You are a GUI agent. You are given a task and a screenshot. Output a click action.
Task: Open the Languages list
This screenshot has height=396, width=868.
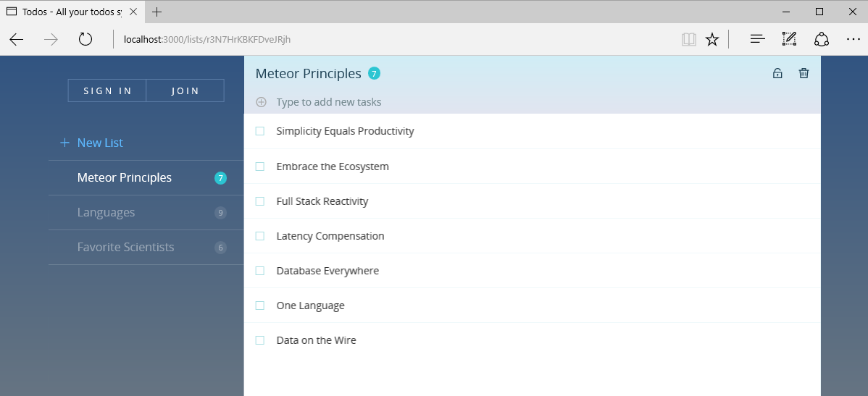(146, 212)
